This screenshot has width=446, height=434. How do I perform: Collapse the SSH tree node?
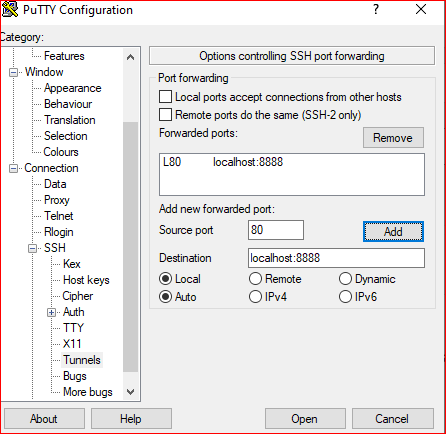pos(32,248)
